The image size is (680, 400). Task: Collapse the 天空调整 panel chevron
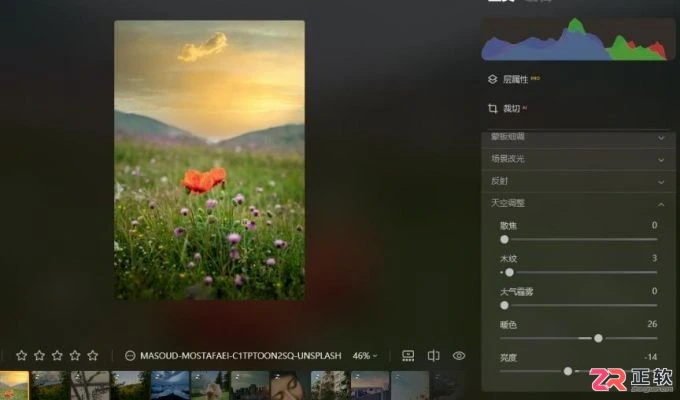click(661, 204)
